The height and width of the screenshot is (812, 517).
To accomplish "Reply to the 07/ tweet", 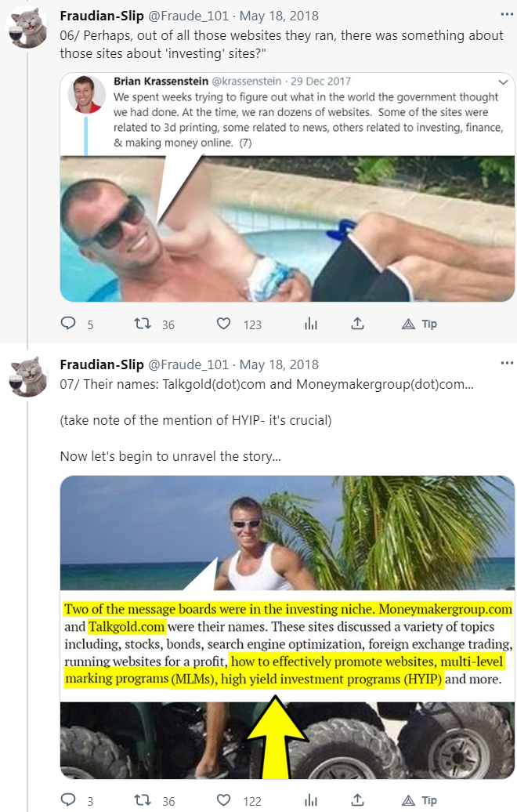I will click(x=69, y=800).
